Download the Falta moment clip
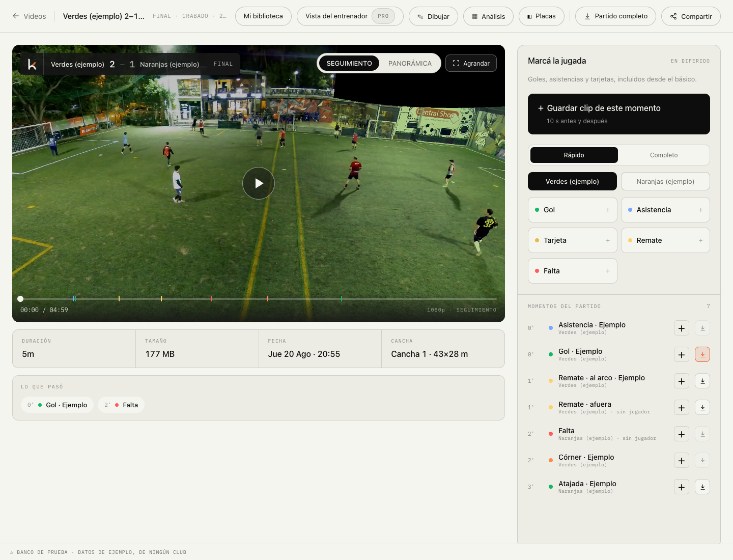The height and width of the screenshot is (560, 733). 702,434
